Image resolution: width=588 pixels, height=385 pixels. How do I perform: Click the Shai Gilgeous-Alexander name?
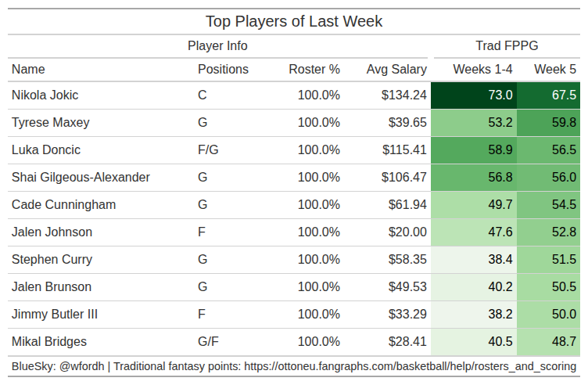[81, 178]
